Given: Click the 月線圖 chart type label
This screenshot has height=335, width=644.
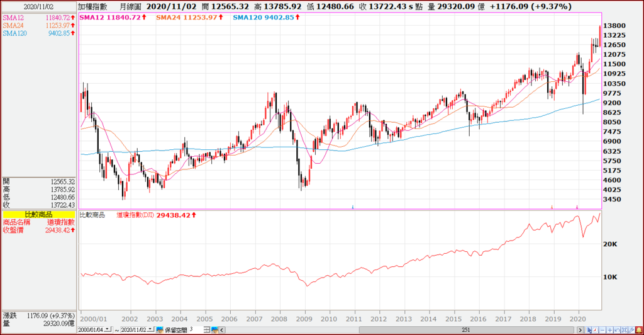Looking at the screenshot, I should point(131,6).
